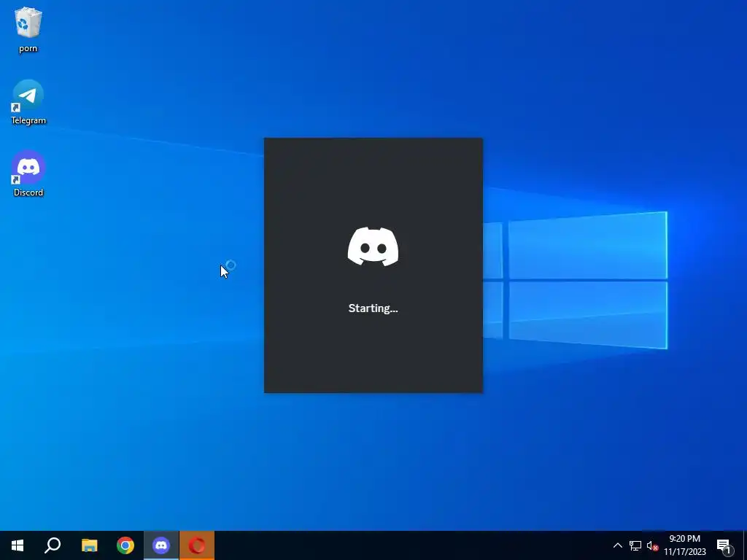747x560 pixels.
Task: Open muted volume tray icon
Action: (652, 545)
